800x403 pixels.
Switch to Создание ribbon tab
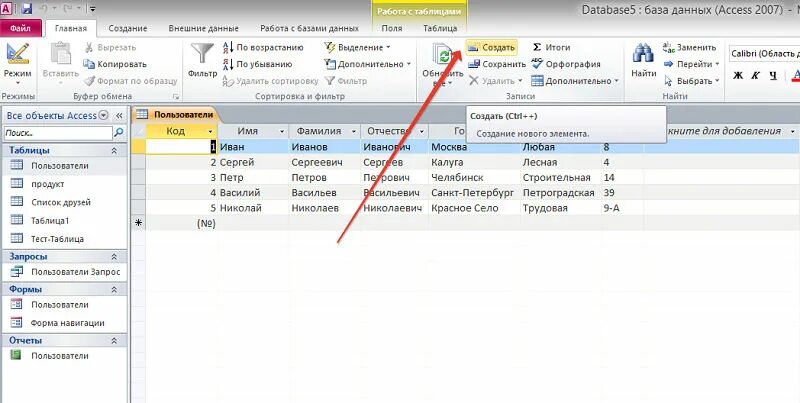point(128,29)
